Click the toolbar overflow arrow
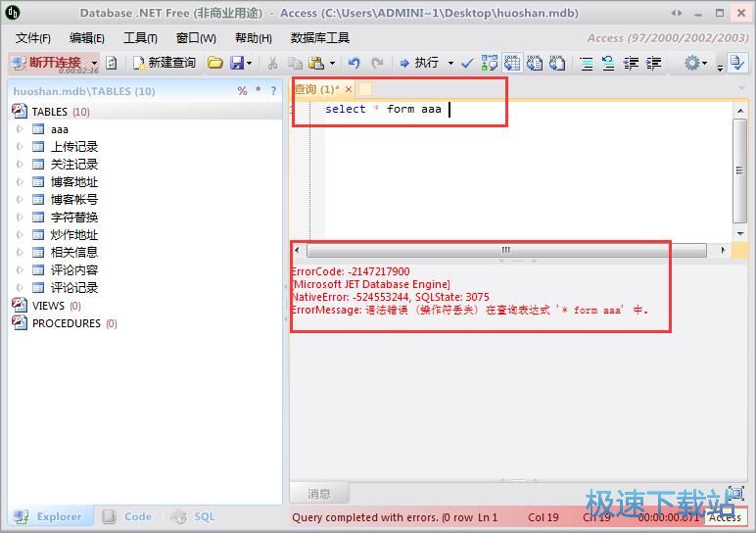 click(720, 68)
